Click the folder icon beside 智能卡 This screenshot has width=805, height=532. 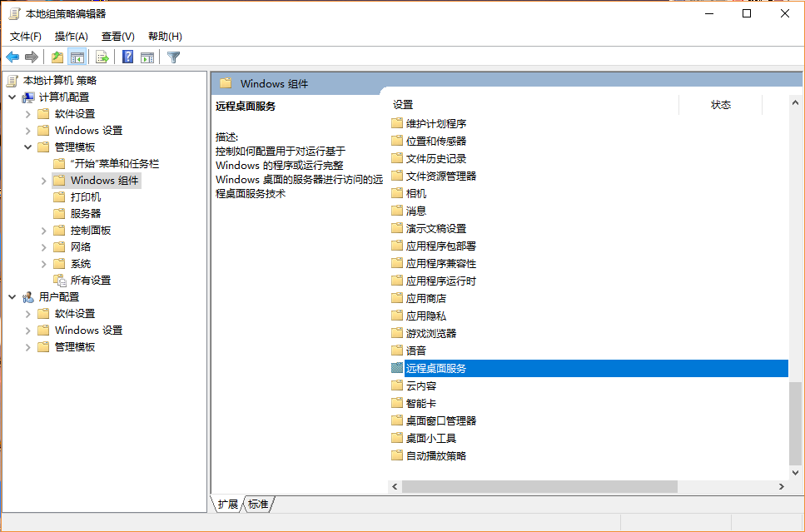tap(397, 403)
